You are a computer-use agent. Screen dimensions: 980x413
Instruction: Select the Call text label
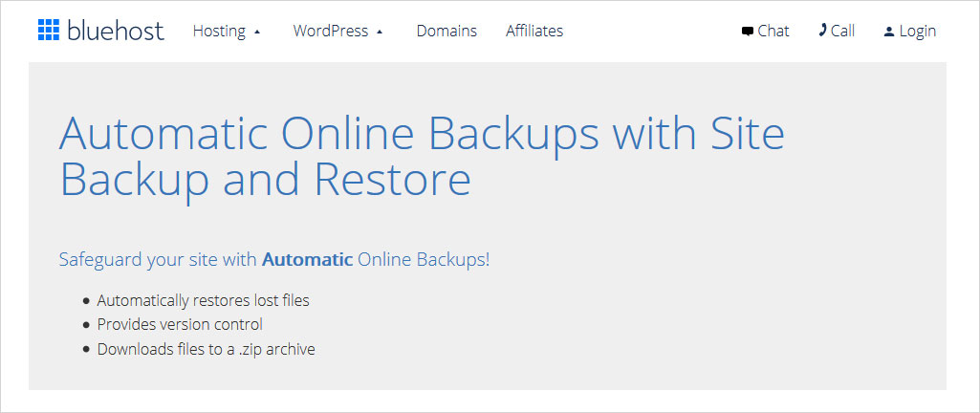click(x=842, y=31)
